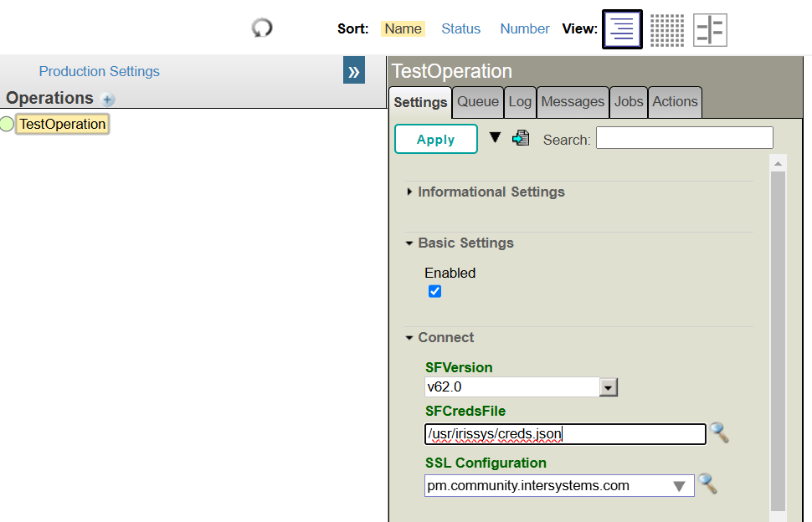Select TestOperation in Operations list
This screenshot has height=522, width=812.
coord(63,124)
